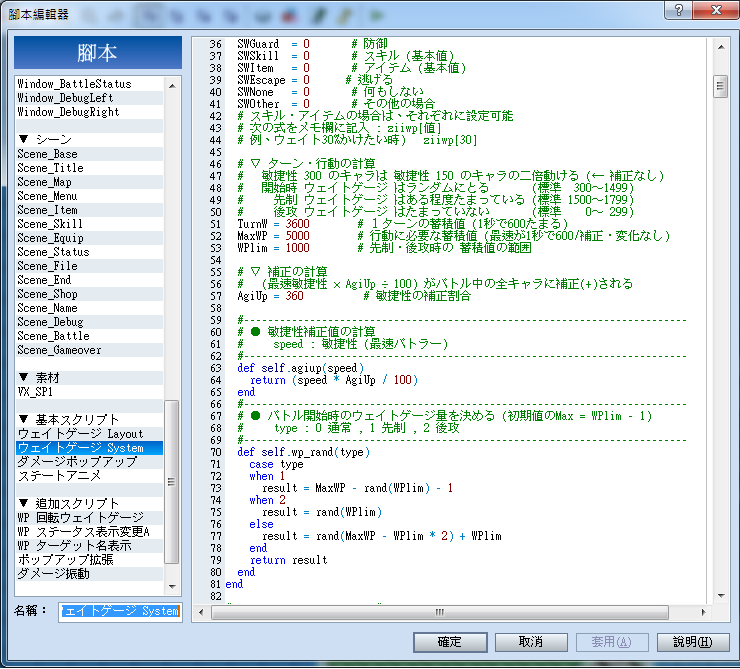Open ステートアニメ script
The height and width of the screenshot is (669, 740).
click(x=89, y=476)
